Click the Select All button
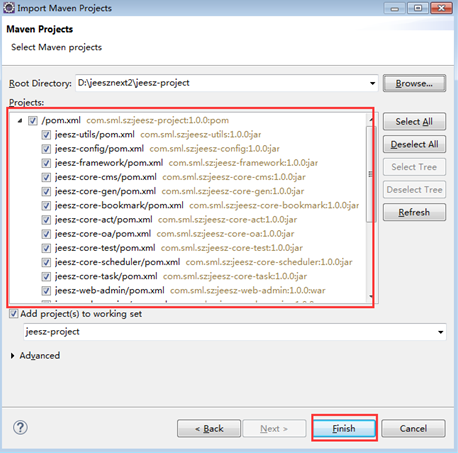 click(x=414, y=122)
